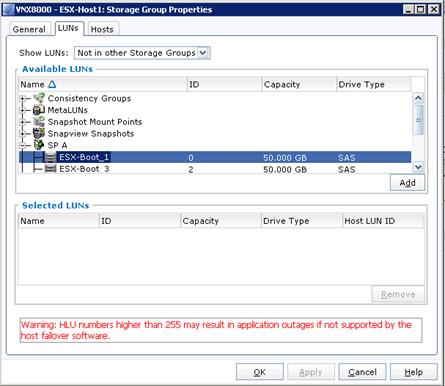Expand the MetaLUNs tree node
445x386 pixels.
tap(22, 110)
